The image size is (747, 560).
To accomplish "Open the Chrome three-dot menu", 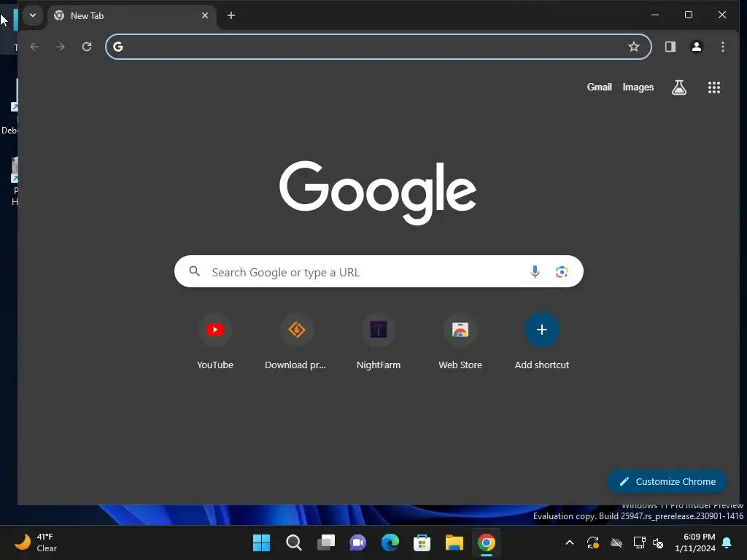I will click(723, 47).
